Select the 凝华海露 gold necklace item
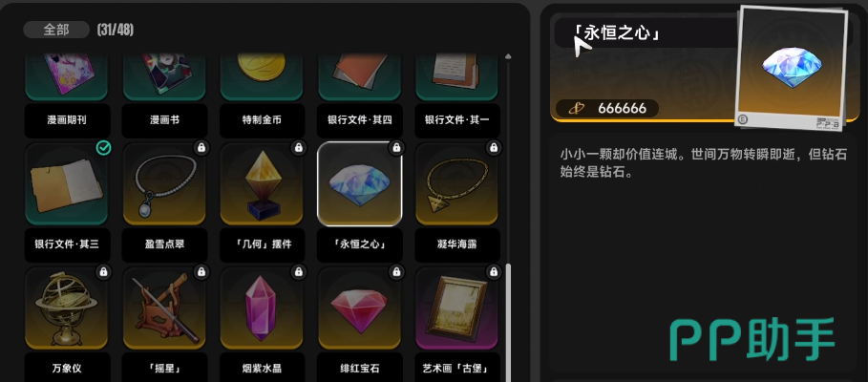Viewport: 868px width, 382px height. (x=456, y=184)
